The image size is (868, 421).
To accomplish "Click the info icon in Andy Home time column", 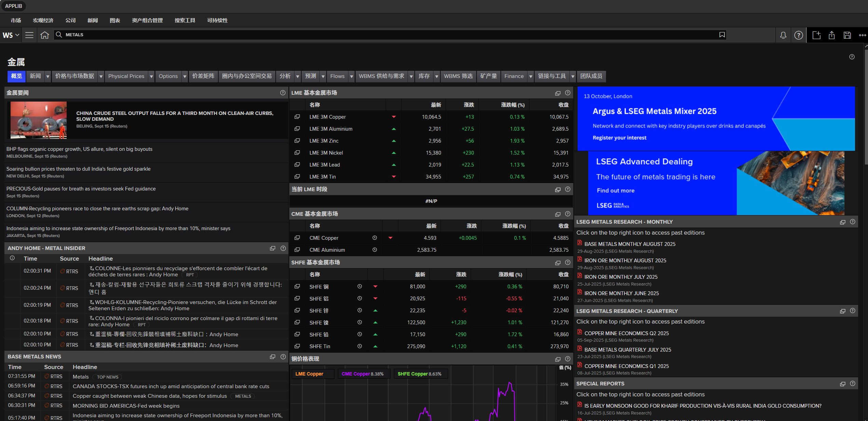I will click(12, 258).
